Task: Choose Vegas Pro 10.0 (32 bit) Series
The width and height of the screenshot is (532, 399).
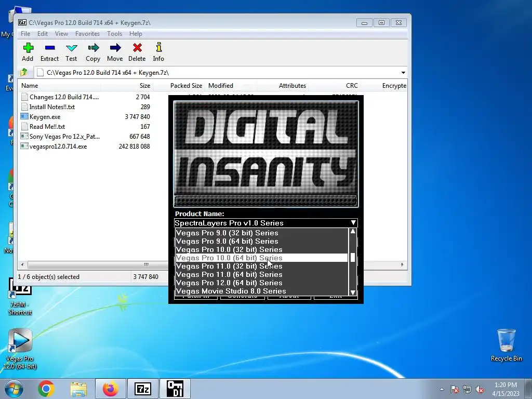Action: pyautogui.click(x=261, y=249)
